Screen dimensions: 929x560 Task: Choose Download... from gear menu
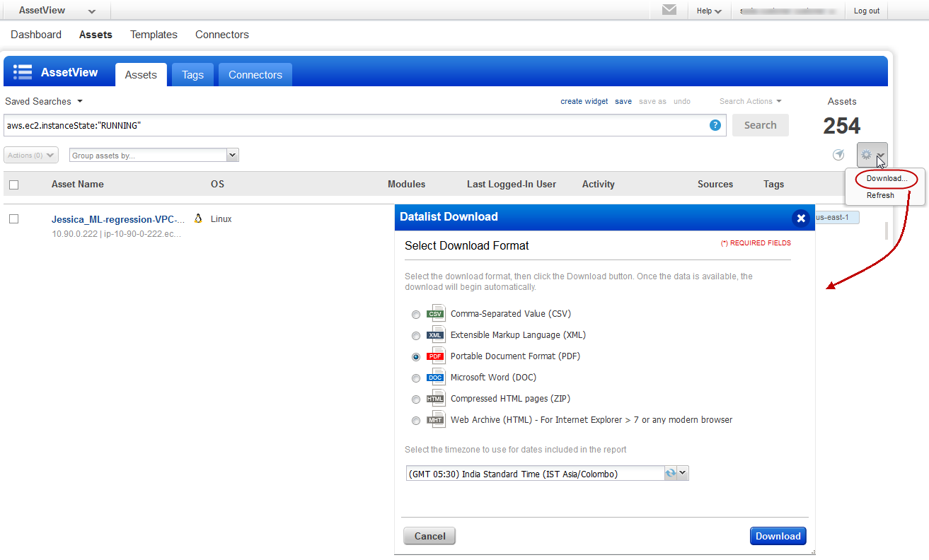coord(886,179)
